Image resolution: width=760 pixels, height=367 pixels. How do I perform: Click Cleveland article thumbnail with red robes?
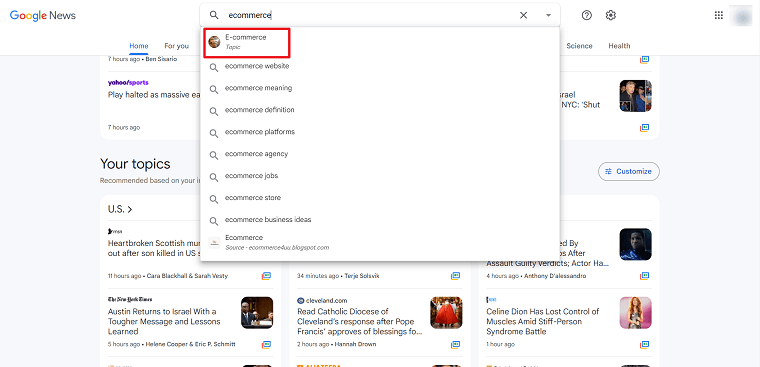point(446,313)
